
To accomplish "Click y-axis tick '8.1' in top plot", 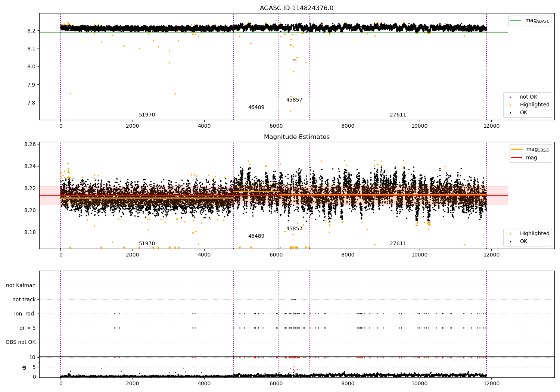I will pos(31,49).
